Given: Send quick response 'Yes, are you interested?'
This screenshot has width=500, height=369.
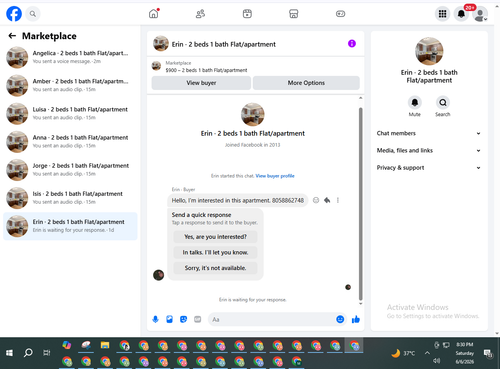Looking at the screenshot, I should point(215,237).
